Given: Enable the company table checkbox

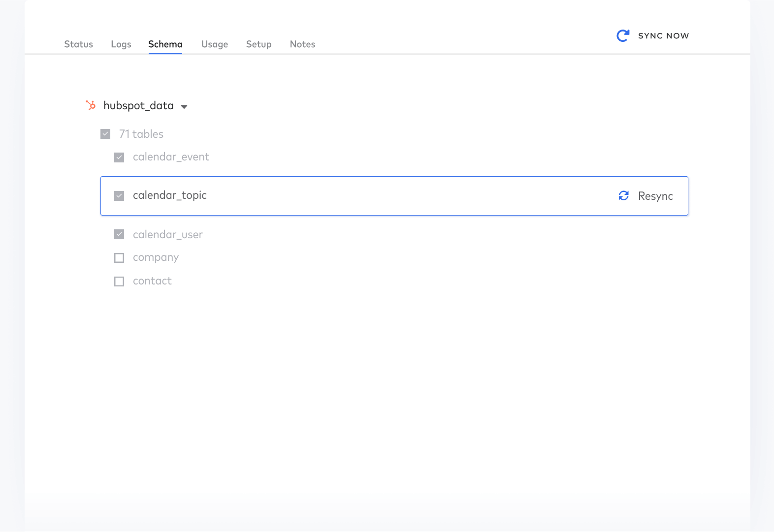Looking at the screenshot, I should pyautogui.click(x=119, y=258).
